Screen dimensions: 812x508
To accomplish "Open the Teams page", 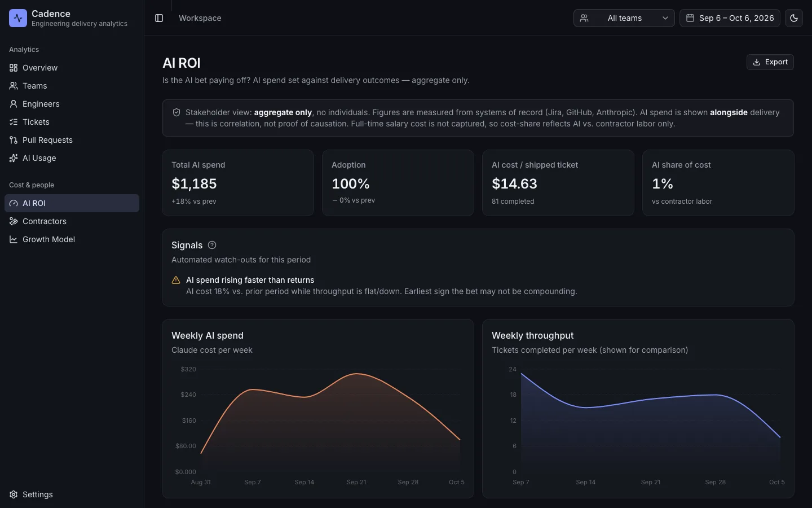I will (72, 86).
